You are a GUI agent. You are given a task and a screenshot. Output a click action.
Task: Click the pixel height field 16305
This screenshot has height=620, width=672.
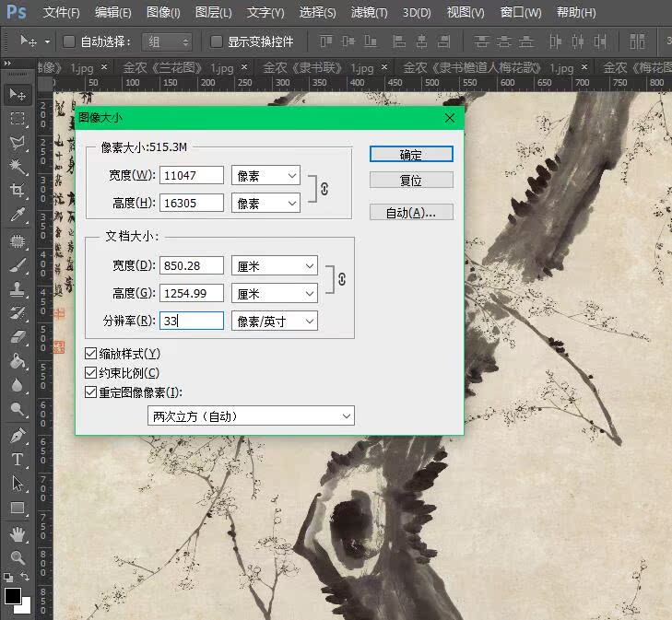click(192, 204)
